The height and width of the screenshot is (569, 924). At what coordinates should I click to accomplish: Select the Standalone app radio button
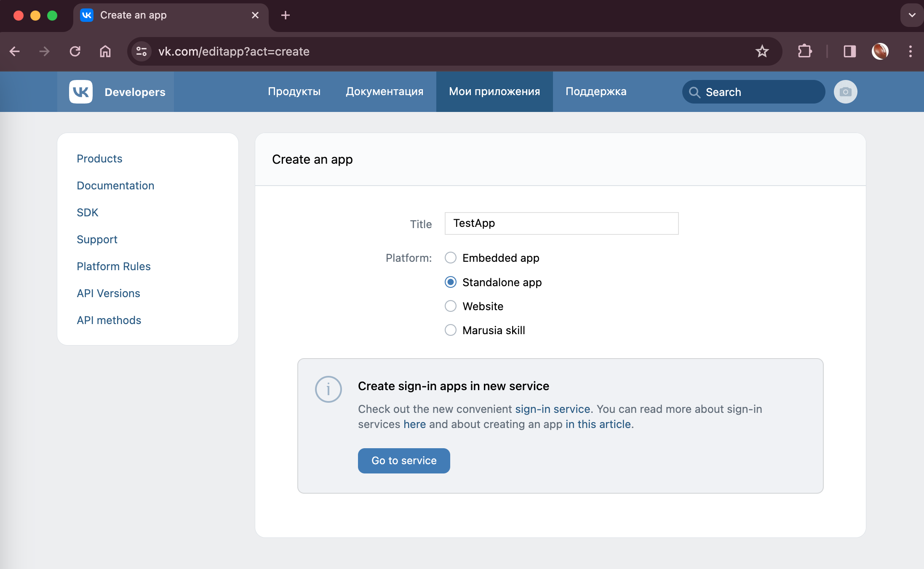451,282
